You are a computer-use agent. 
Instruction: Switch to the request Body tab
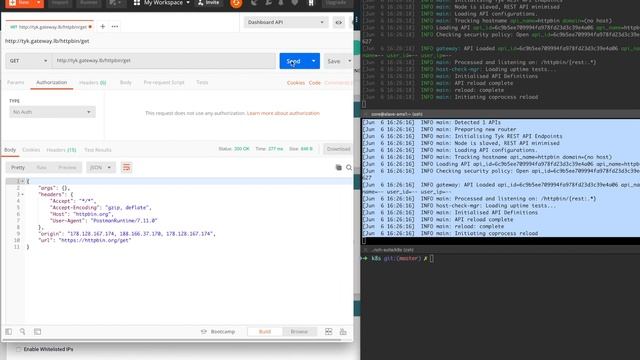click(x=125, y=82)
